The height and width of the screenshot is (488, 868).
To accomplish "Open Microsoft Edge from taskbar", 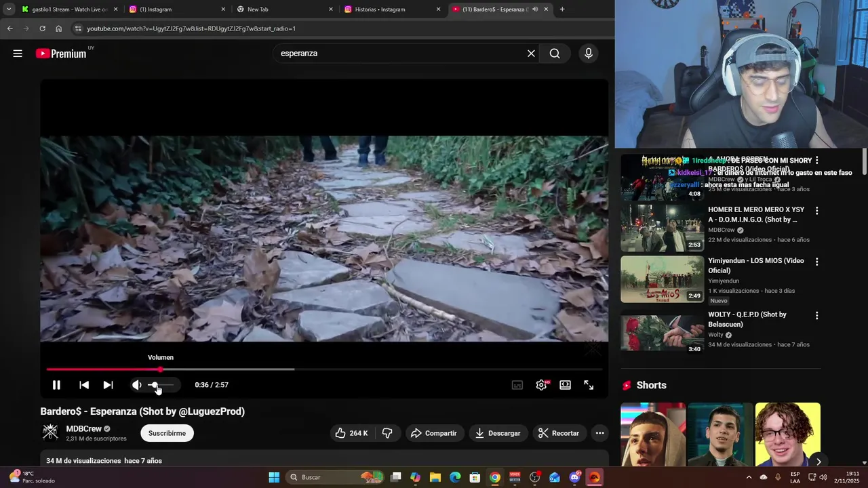I will (x=455, y=477).
